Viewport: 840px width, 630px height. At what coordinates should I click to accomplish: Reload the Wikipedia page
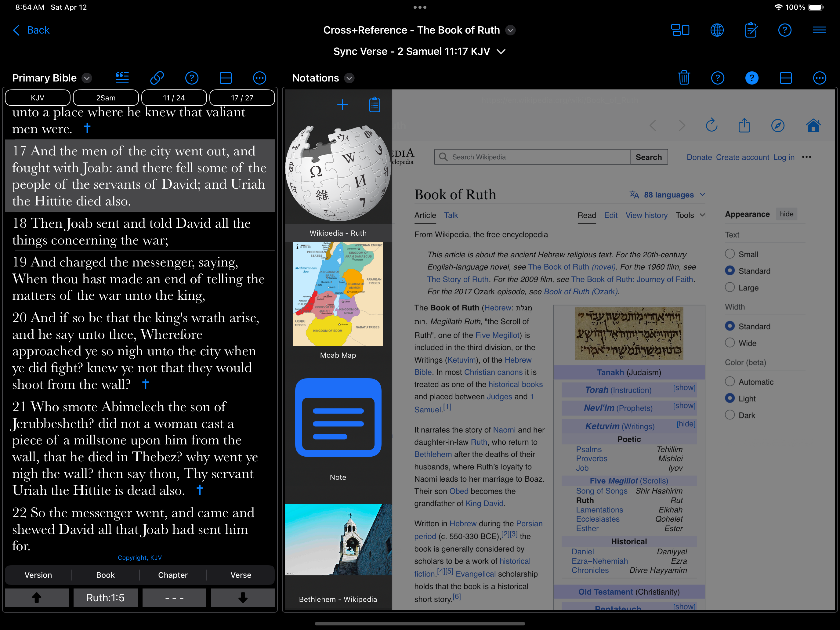coord(711,125)
